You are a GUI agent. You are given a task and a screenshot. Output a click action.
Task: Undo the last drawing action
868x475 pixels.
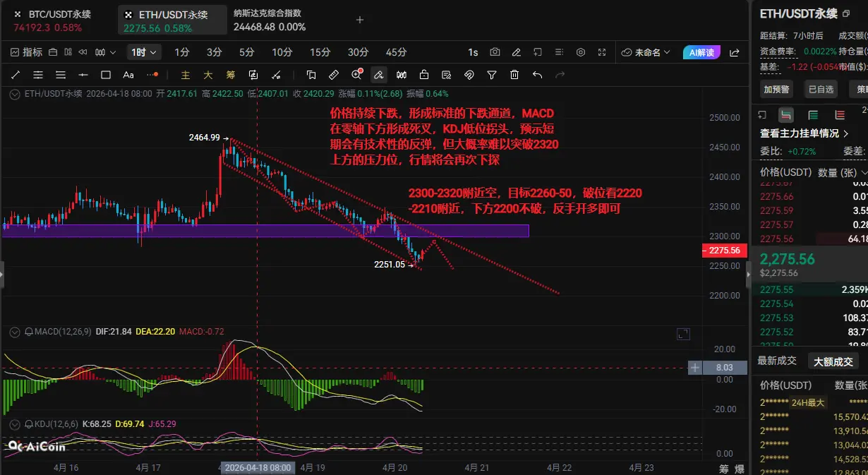pyautogui.click(x=537, y=75)
